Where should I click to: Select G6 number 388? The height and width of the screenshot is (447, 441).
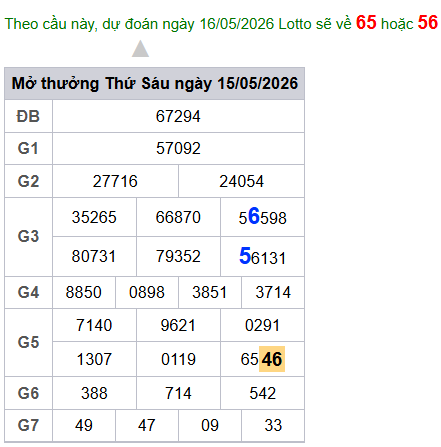click(x=94, y=393)
